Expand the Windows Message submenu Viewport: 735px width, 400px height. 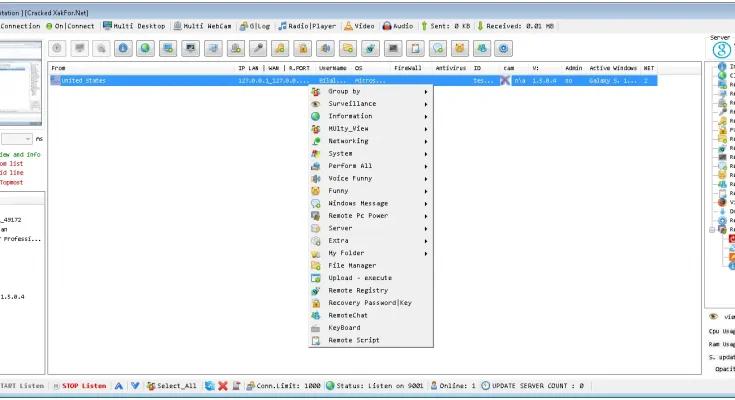point(371,203)
